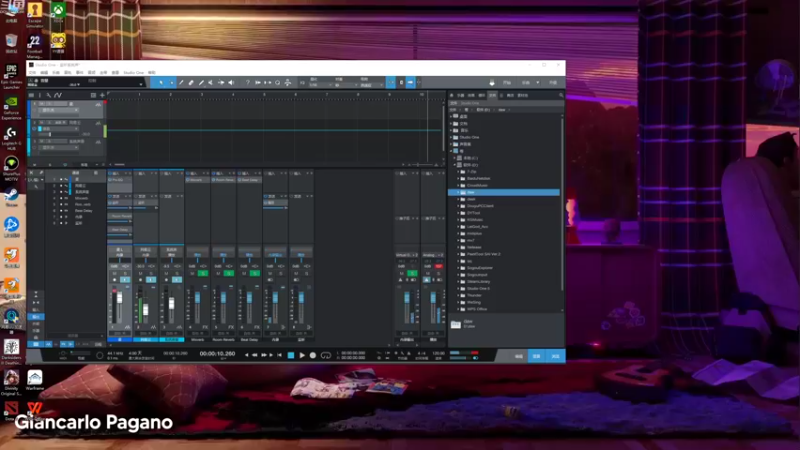Image resolution: width=800 pixels, height=450 pixels.
Task: Start playback with the Play button
Action: coord(302,355)
